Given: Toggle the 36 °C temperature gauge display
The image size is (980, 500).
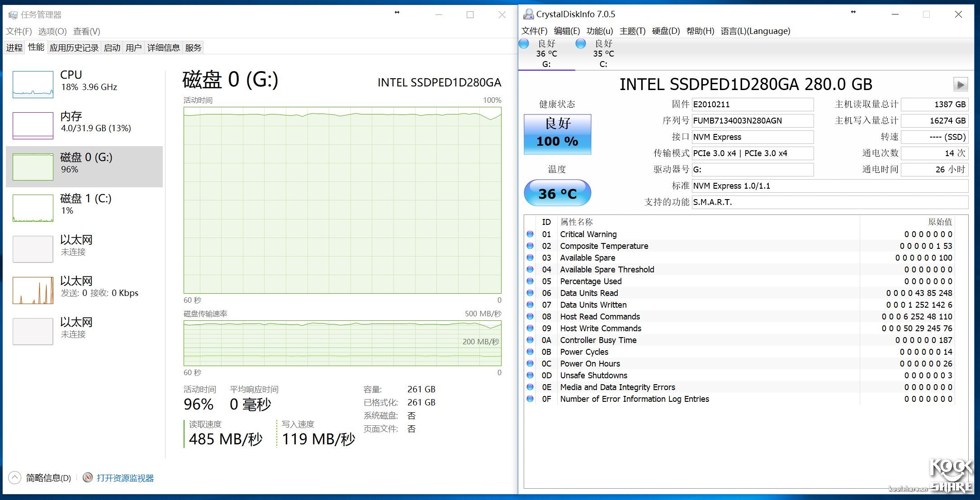Looking at the screenshot, I should click(x=557, y=193).
